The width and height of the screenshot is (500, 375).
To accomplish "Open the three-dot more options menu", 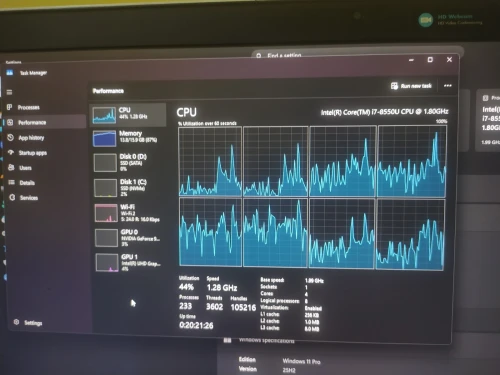I will [x=448, y=86].
